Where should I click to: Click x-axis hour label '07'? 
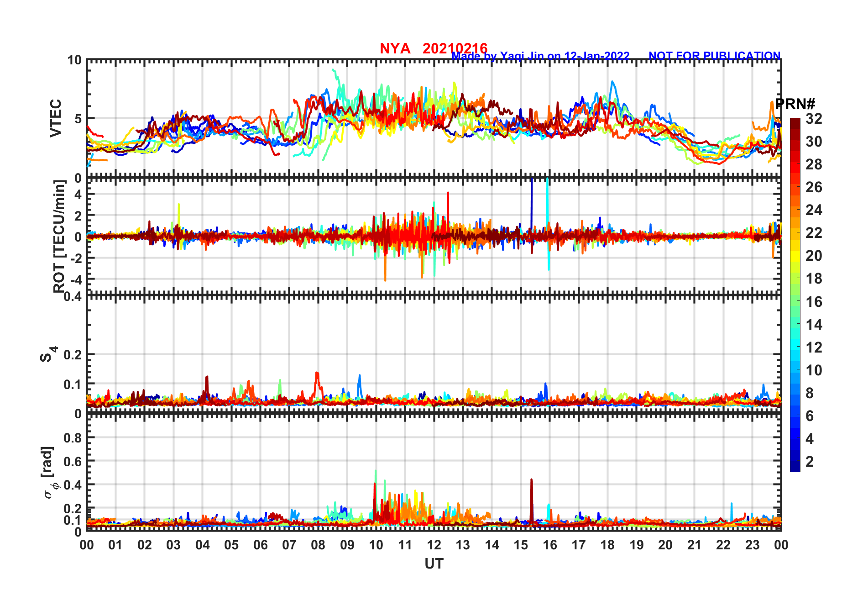(289, 545)
